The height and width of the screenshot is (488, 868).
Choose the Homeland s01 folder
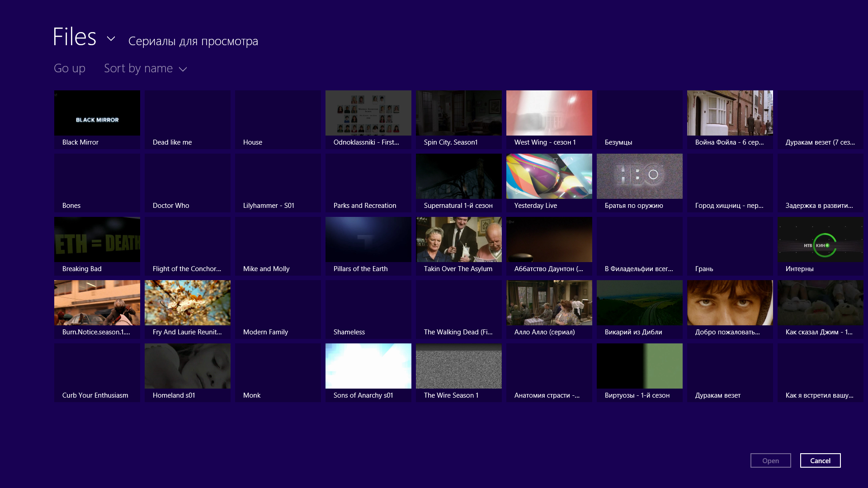point(187,372)
